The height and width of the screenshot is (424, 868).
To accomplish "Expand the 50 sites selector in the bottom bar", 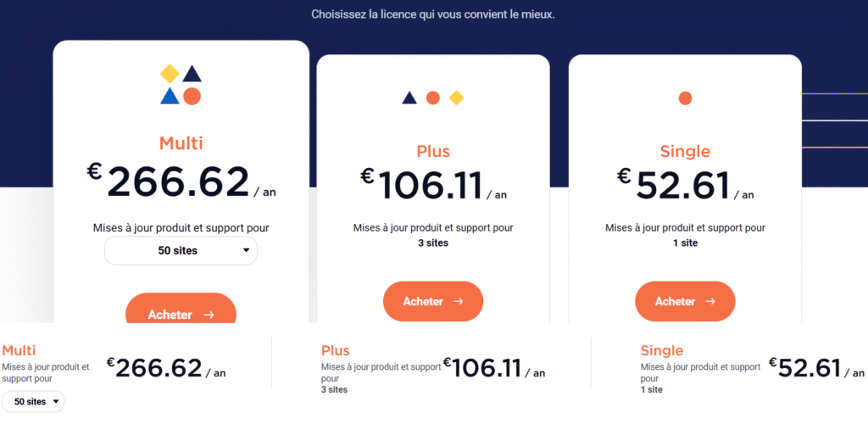I will click(33, 401).
